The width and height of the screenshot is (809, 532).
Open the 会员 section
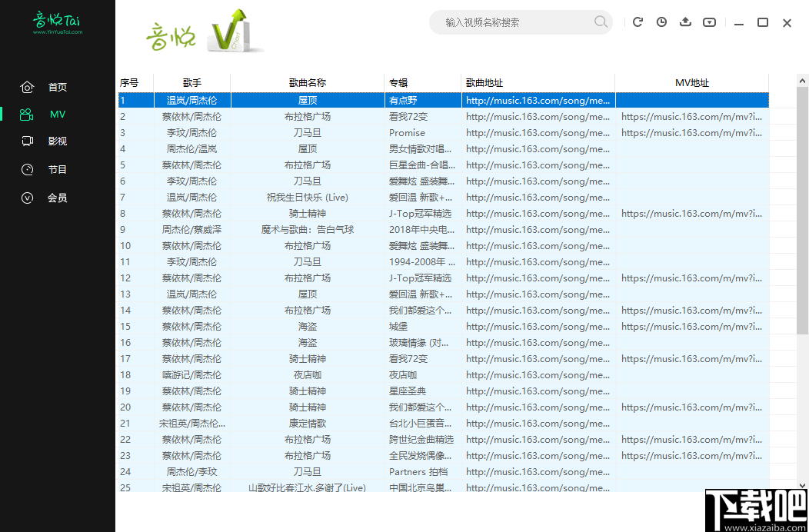pyautogui.click(x=58, y=198)
